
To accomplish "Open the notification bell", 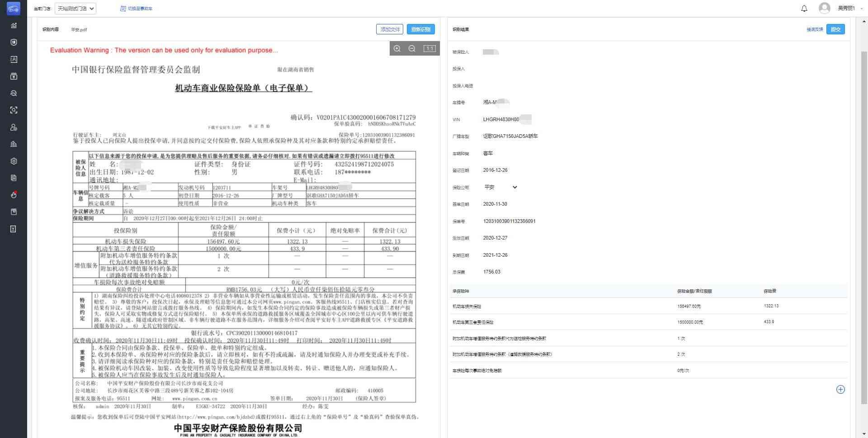I will [804, 9].
